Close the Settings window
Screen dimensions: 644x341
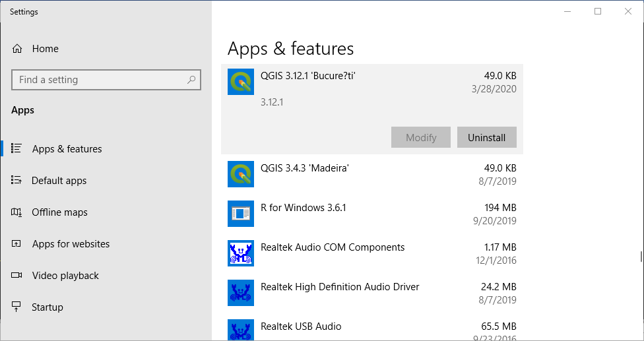(x=628, y=11)
